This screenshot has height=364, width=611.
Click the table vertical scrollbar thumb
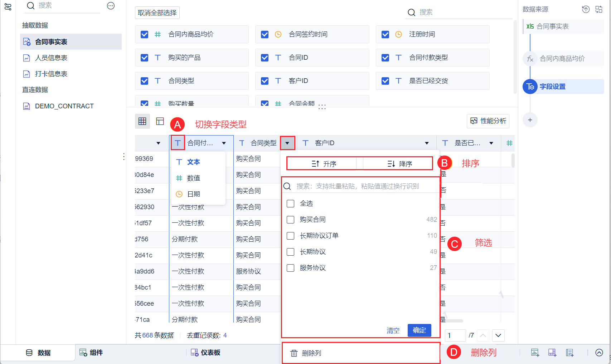pyautogui.click(x=513, y=161)
